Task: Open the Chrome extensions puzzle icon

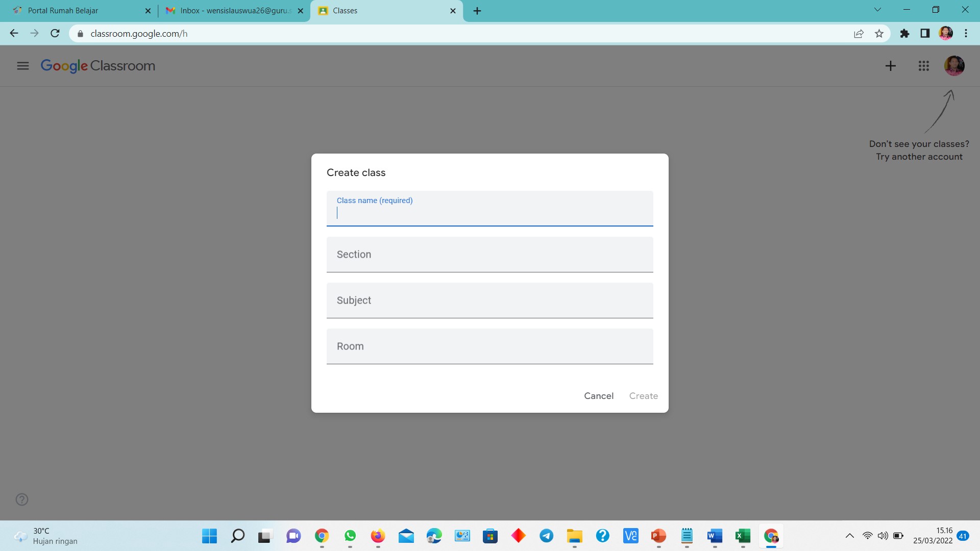Action: (904, 34)
